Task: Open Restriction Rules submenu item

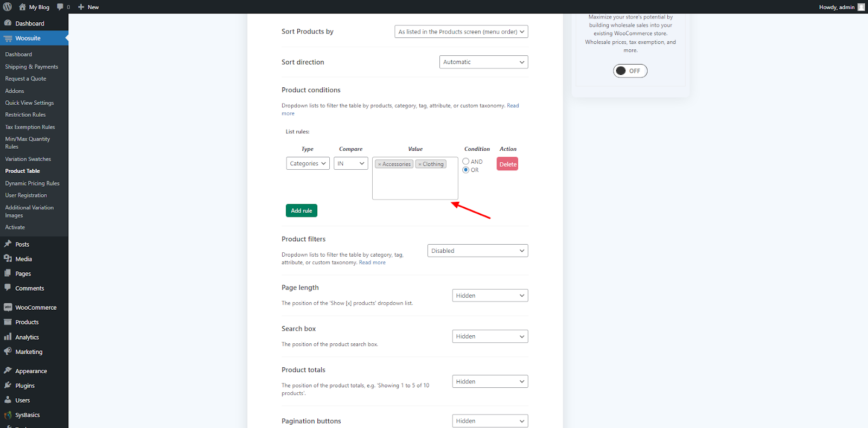Action: pyautogui.click(x=25, y=114)
